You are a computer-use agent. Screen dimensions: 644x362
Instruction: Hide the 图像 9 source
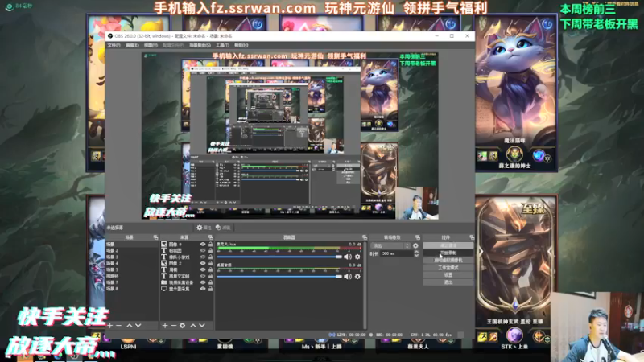203,245
